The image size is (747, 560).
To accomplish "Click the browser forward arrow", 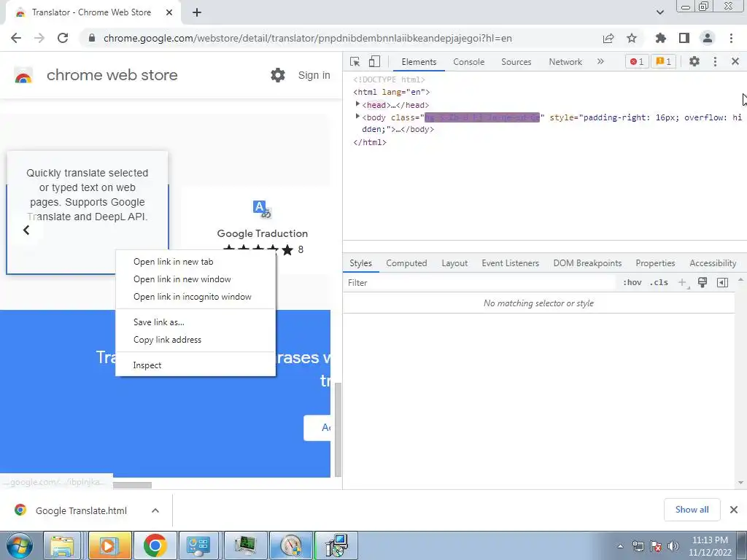I will pyautogui.click(x=39, y=38).
